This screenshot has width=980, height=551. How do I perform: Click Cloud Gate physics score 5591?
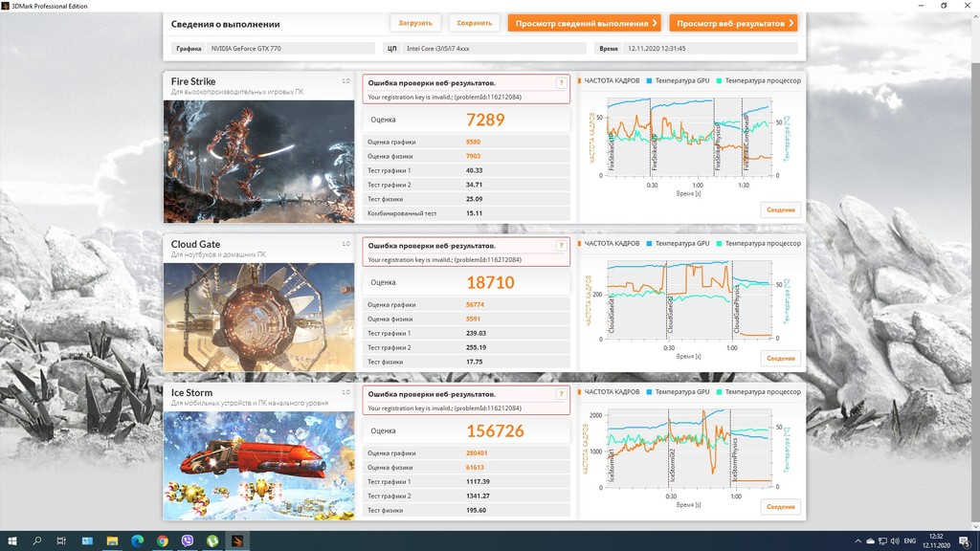point(473,319)
